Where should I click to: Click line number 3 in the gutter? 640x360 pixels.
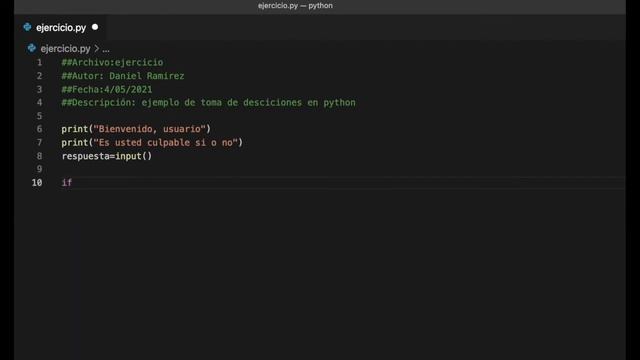pyautogui.click(x=39, y=89)
